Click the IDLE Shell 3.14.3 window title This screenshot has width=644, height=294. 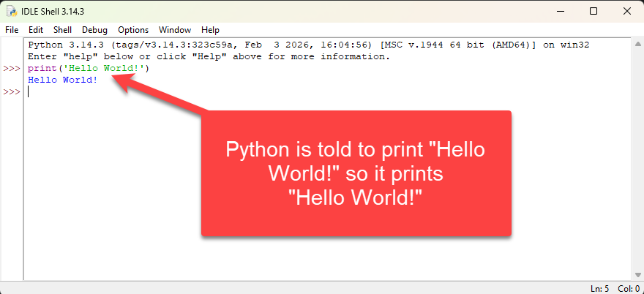point(53,12)
